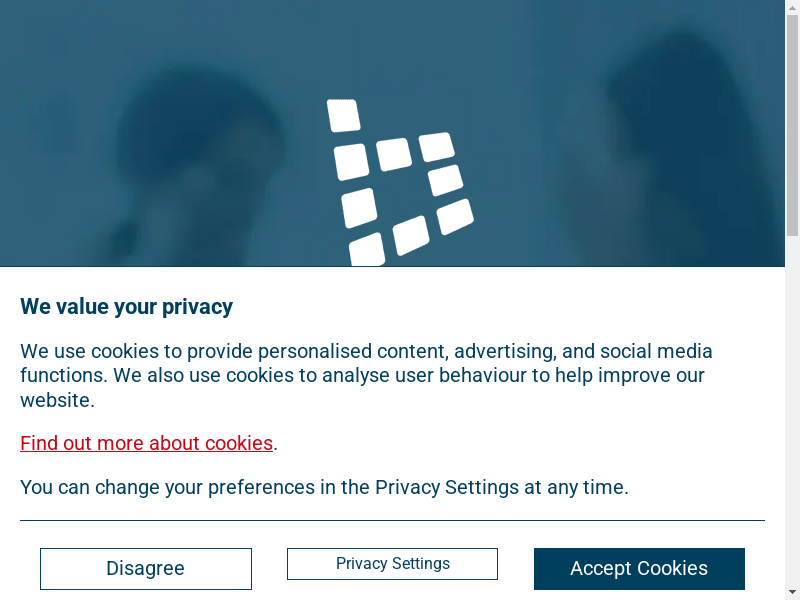
Task: Click the We value your privacy heading
Action: click(127, 307)
